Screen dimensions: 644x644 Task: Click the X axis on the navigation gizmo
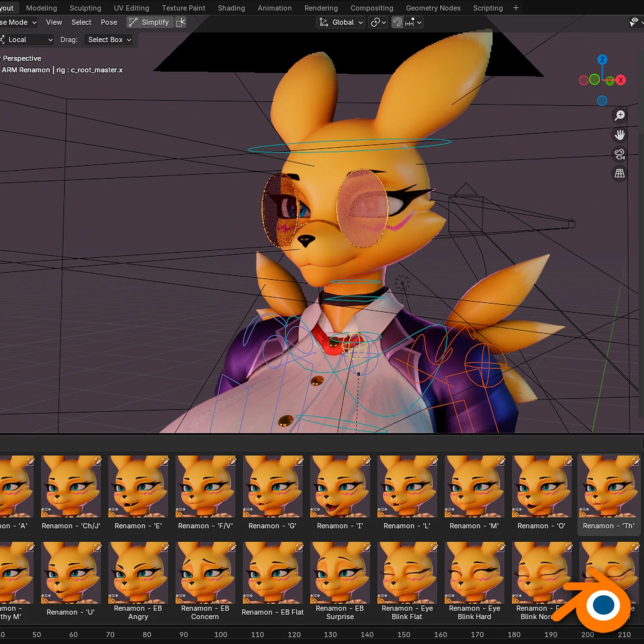[621, 80]
